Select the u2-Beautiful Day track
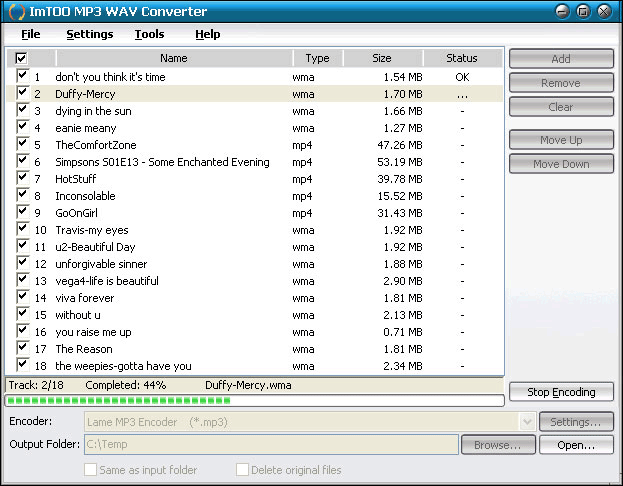623x486 pixels. [x=255, y=247]
